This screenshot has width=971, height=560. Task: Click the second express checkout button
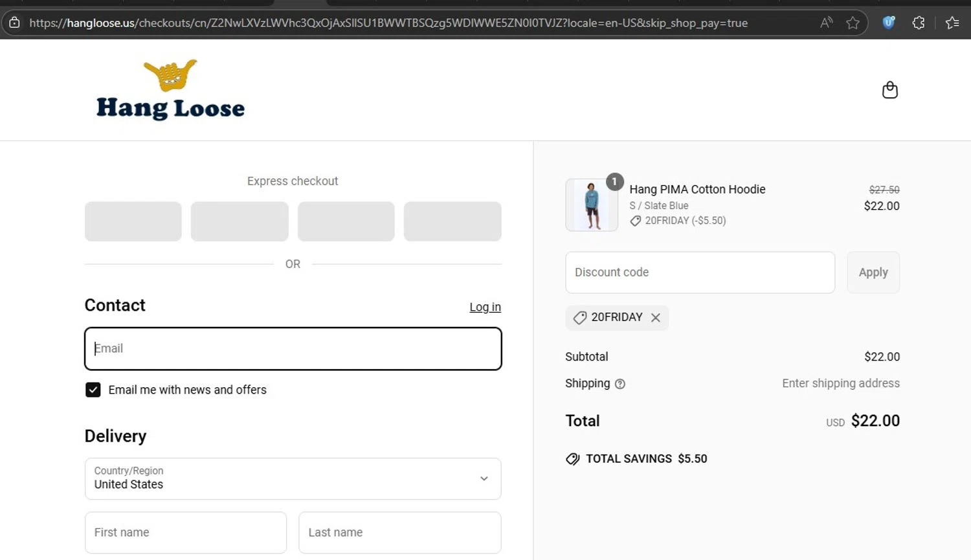pos(240,221)
